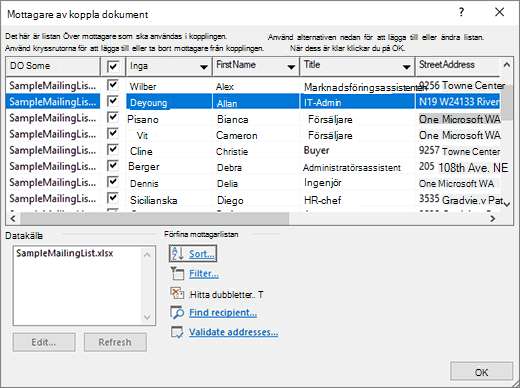
Task: Click the data source box scroll down arrow
Action: (147, 317)
